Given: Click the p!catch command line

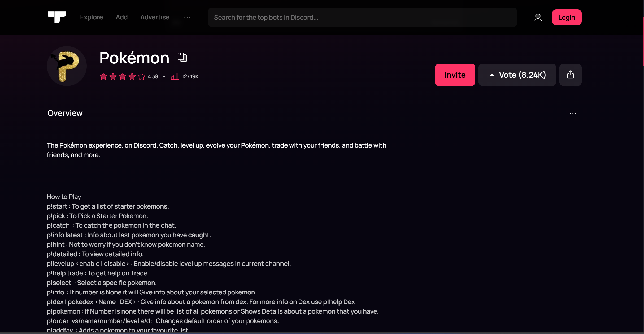Looking at the screenshot, I should tap(111, 225).
